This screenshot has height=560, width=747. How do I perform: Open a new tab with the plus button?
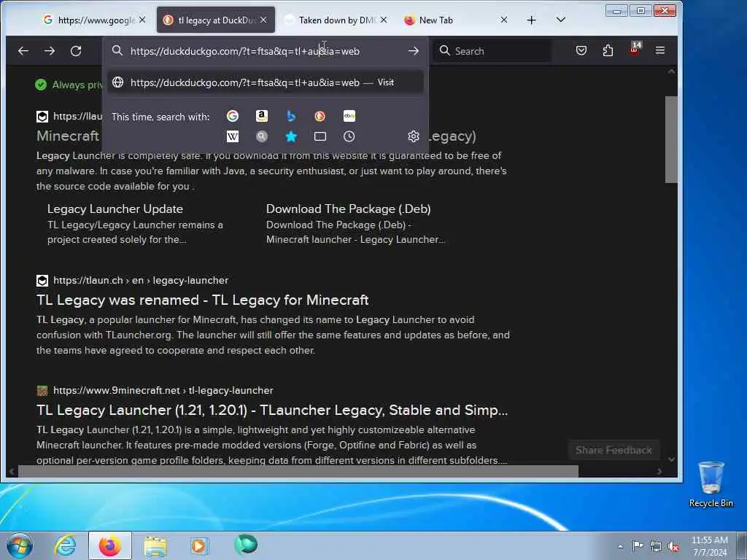click(531, 20)
